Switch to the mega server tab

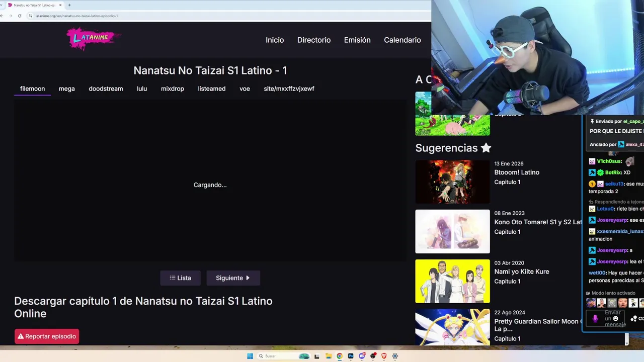coord(67,88)
